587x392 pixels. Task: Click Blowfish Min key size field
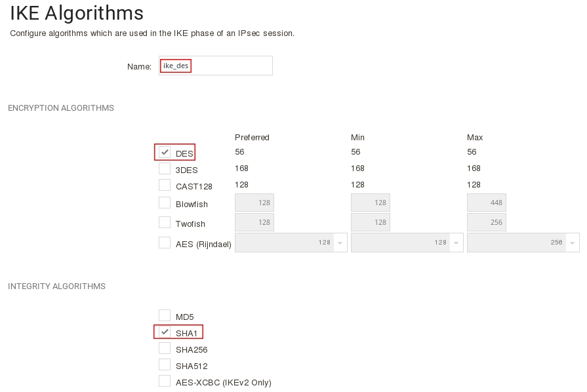coord(371,203)
